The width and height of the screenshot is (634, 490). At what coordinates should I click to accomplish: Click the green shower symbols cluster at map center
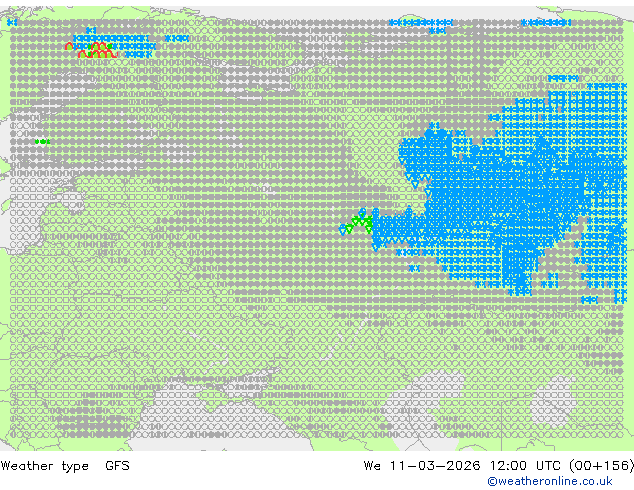pos(357,224)
